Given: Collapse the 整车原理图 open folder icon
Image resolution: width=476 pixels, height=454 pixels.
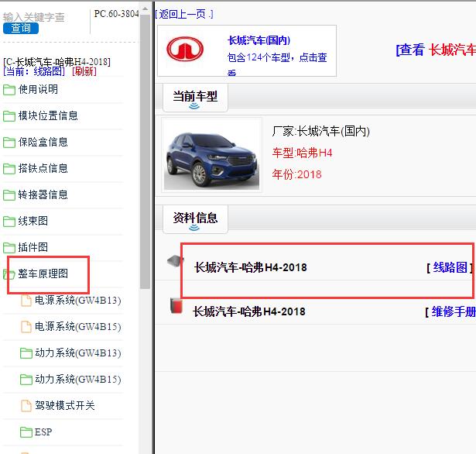Looking at the screenshot, I should pos(9,274).
